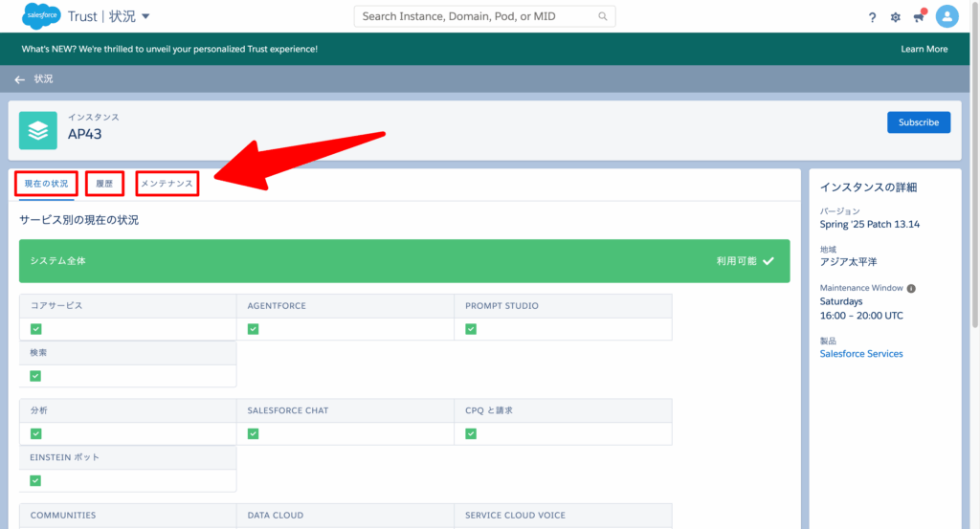Click the search magnifier icon

point(603,16)
